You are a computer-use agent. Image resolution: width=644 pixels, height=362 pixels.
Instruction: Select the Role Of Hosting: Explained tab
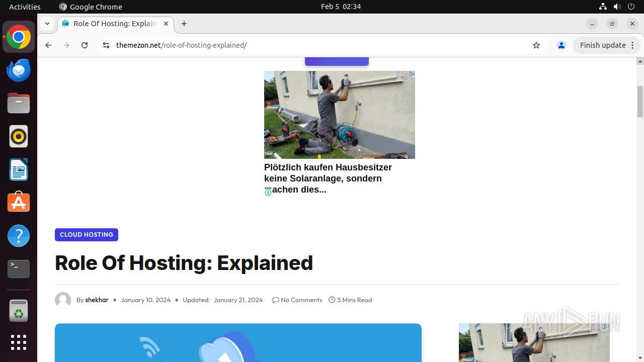click(x=115, y=24)
